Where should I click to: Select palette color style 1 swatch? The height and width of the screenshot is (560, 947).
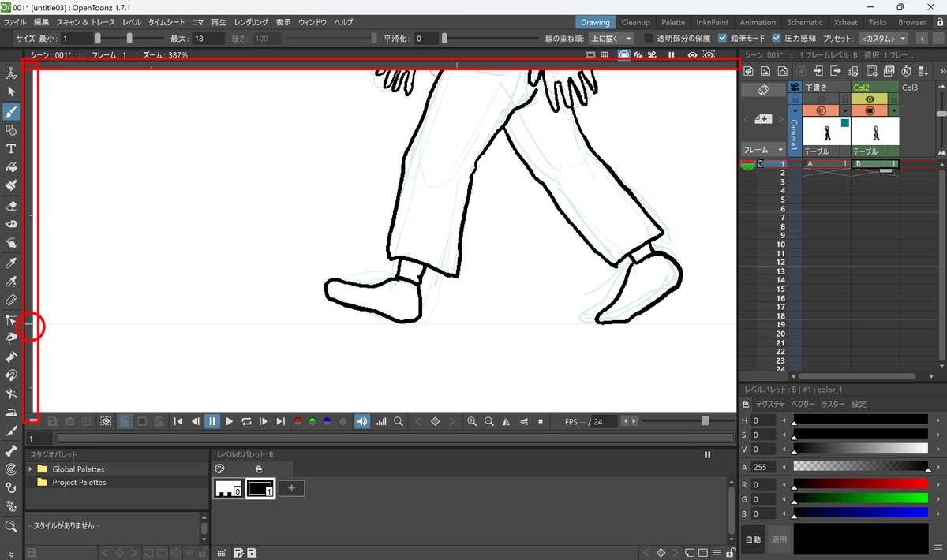tap(260, 488)
